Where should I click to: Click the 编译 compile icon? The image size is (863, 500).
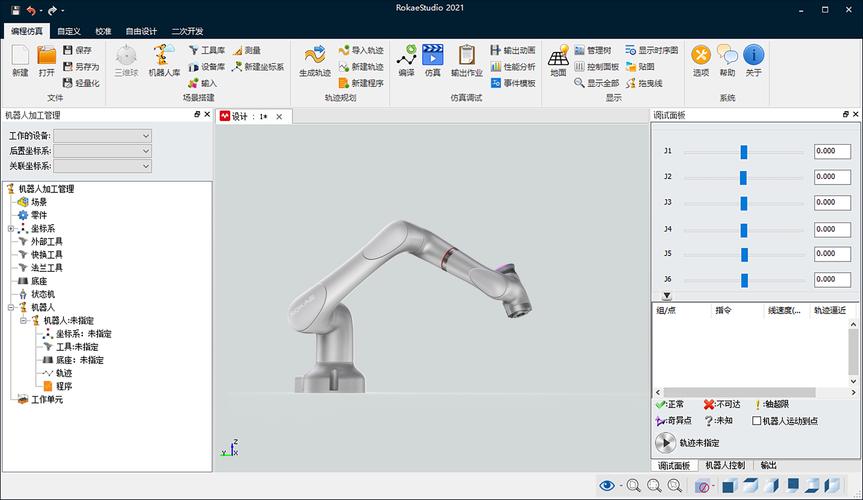407,61
